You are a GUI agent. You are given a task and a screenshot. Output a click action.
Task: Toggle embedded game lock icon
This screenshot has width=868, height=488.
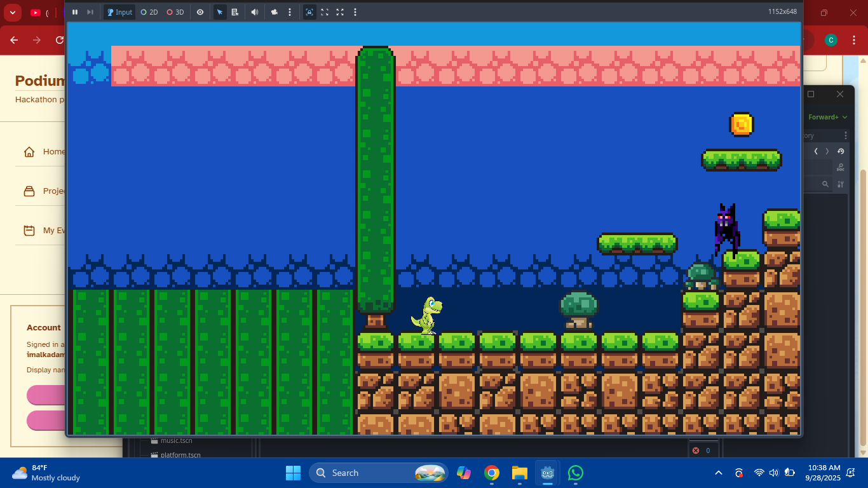(x=309, y=12)
